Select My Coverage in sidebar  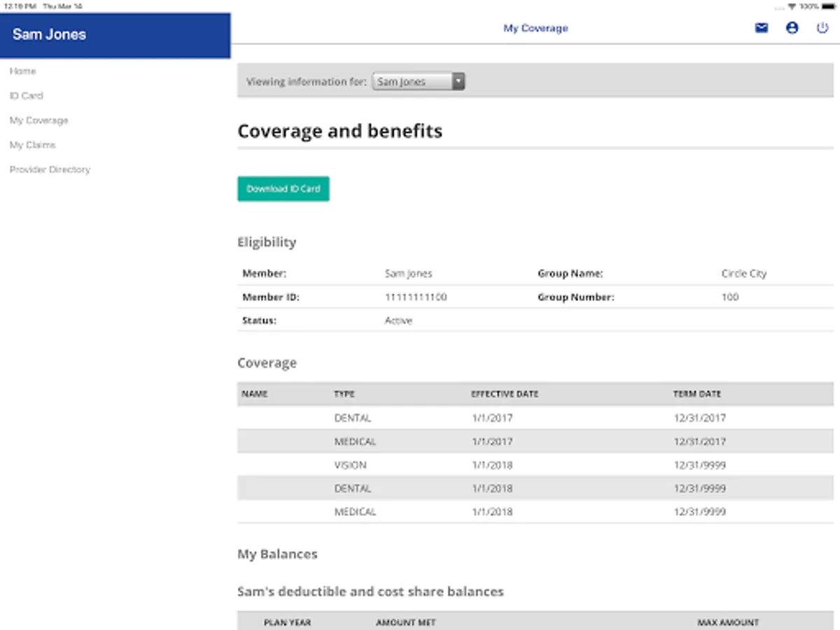click(x=39, y=120)
